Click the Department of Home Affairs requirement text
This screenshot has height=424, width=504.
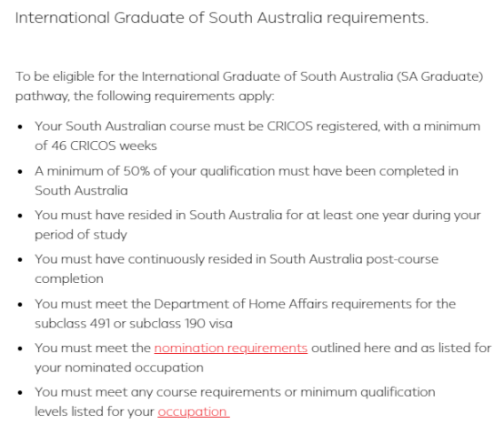coord(246,313)
